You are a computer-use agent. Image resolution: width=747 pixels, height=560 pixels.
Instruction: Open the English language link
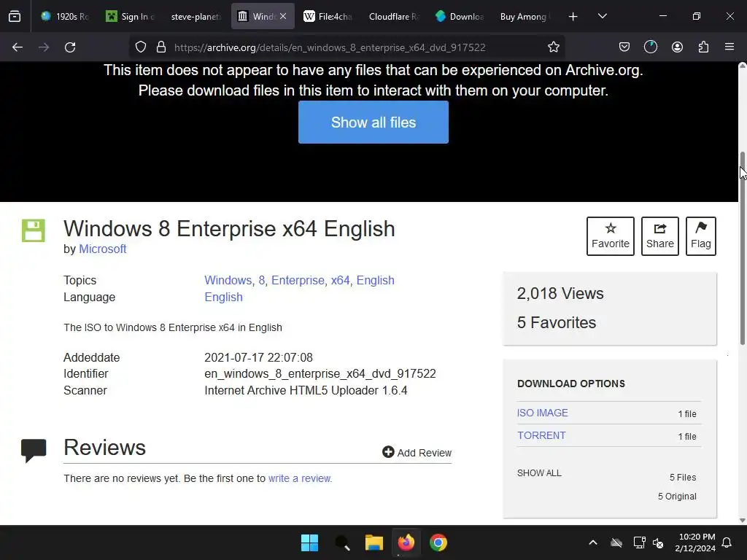223,297
